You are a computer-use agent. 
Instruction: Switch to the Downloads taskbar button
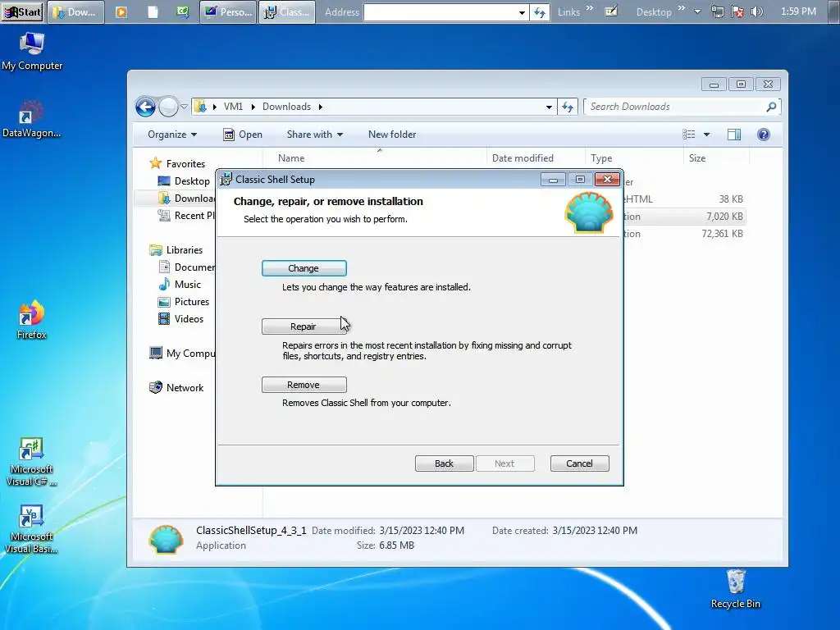(75, 11)
